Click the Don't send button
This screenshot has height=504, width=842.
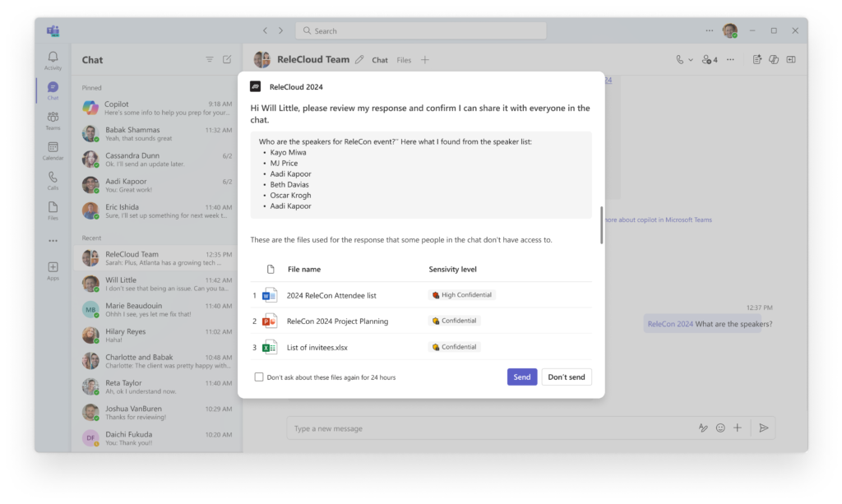(567, 377)
